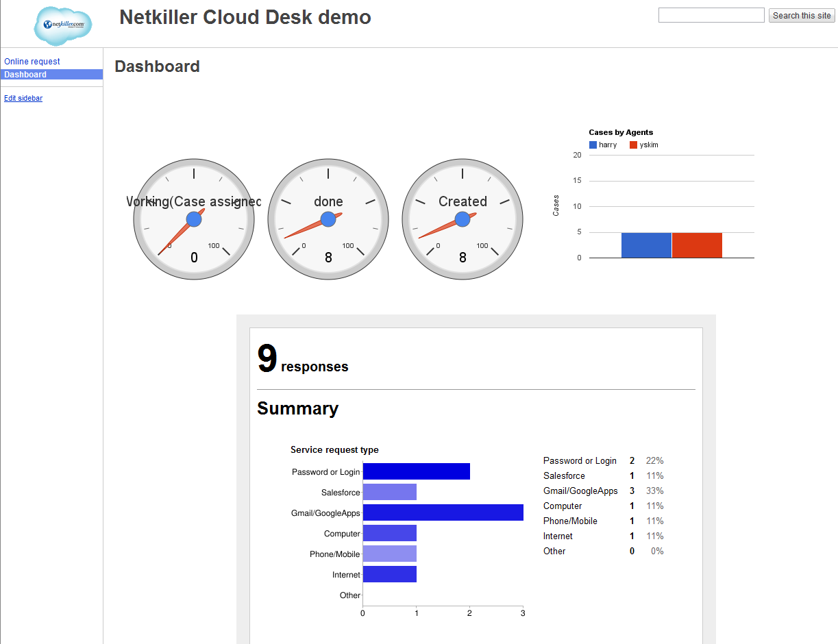Click the Phone/Mobile bar
This screenshot has height=644, width=838.
coord(389,554)
